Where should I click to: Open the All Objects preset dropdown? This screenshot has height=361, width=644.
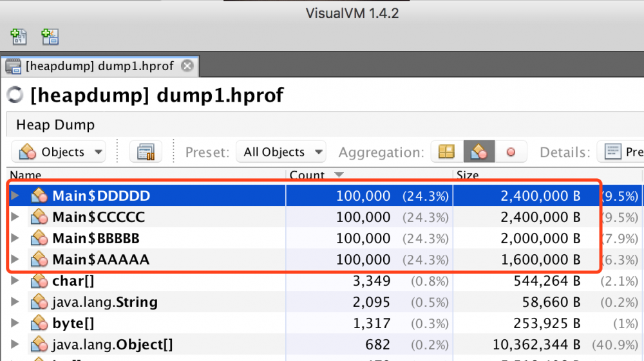(281, 152)
